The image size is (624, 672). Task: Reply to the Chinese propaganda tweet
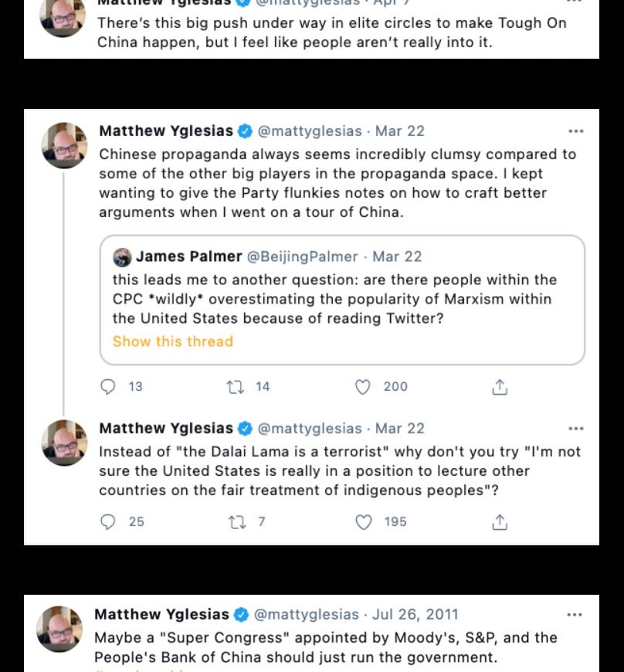[109, 386]
